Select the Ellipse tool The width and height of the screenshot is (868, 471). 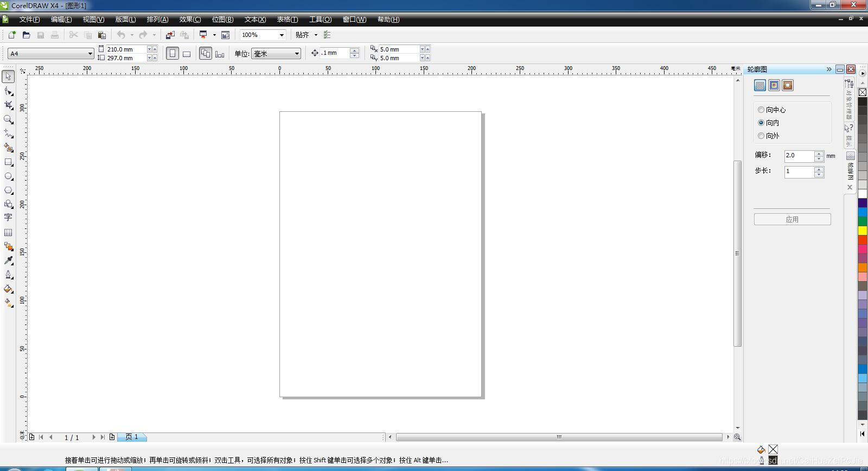click(8, 176)
